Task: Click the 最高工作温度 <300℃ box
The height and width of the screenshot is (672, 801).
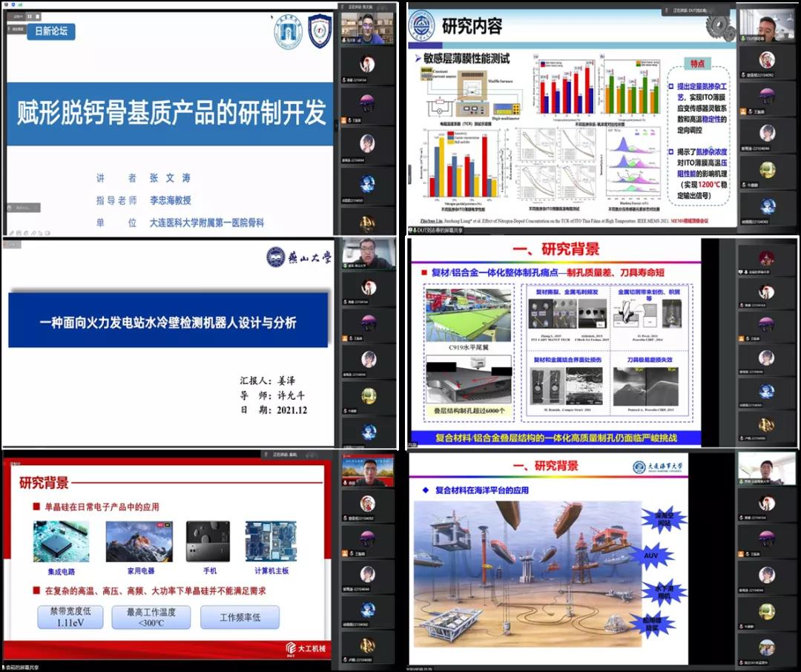Action: 151,617
